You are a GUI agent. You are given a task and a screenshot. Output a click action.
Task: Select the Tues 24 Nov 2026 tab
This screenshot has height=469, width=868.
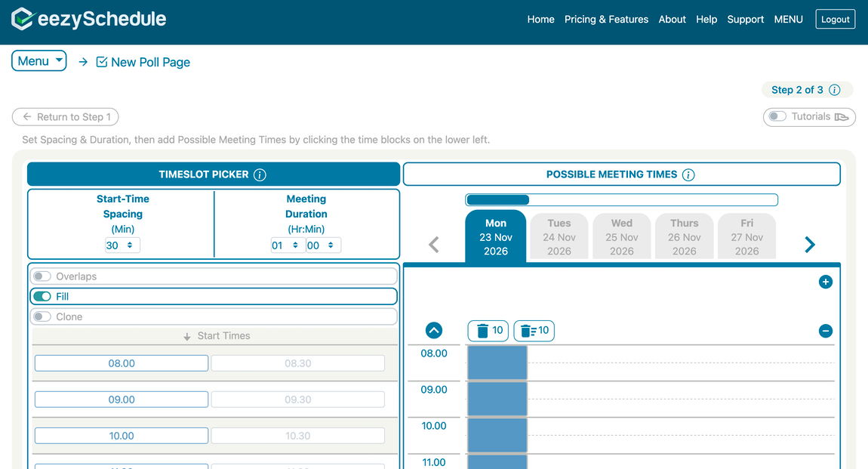click(x=559, y=237)
